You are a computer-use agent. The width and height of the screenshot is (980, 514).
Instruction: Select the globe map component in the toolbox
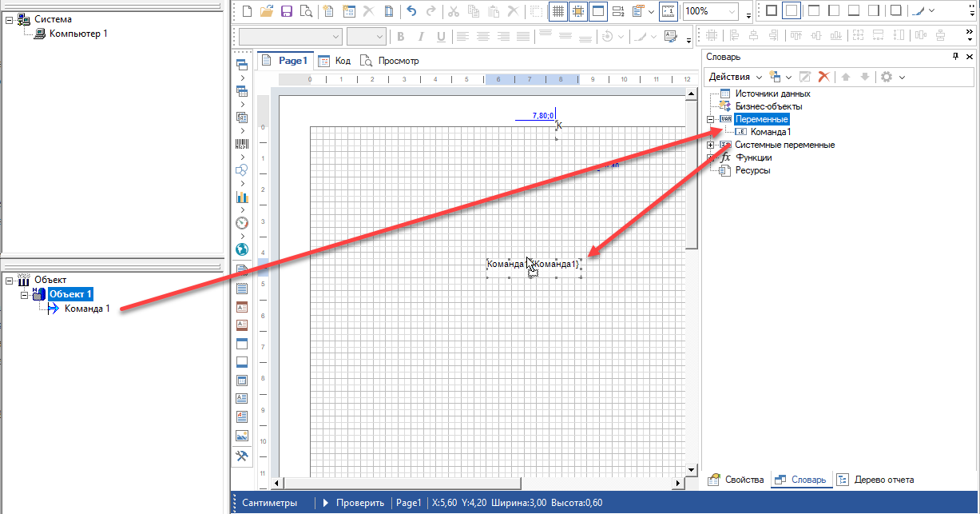pyautogui.click(x=242, y=249)
